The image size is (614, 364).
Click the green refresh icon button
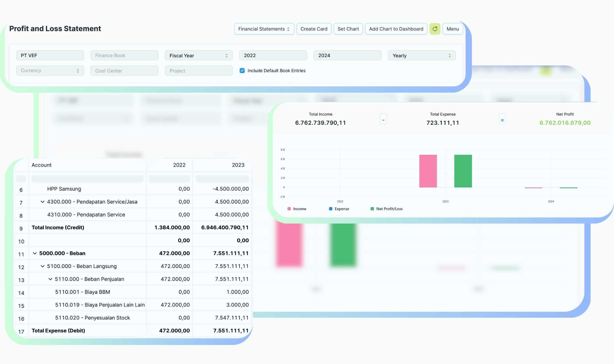pos(435,29)
